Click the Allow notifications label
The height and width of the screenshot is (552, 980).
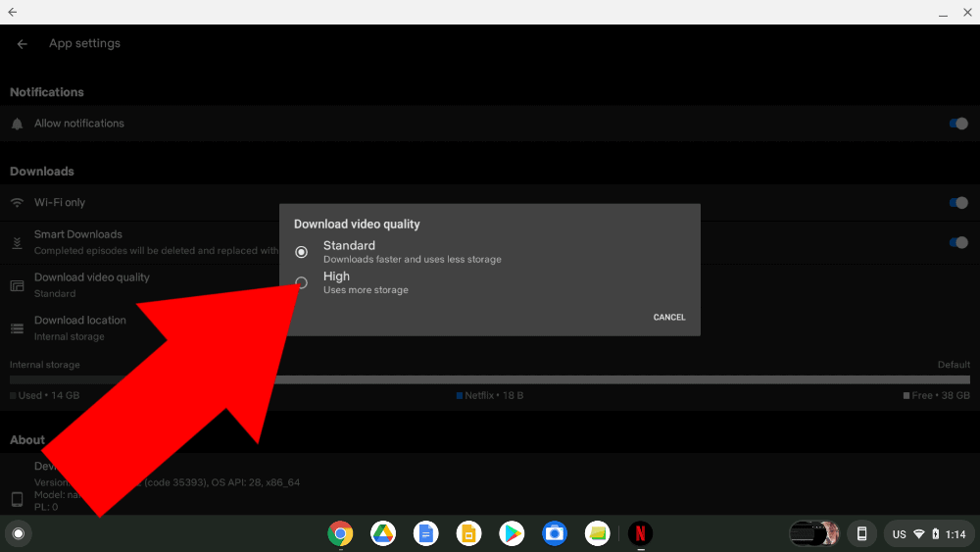[79, 124]
